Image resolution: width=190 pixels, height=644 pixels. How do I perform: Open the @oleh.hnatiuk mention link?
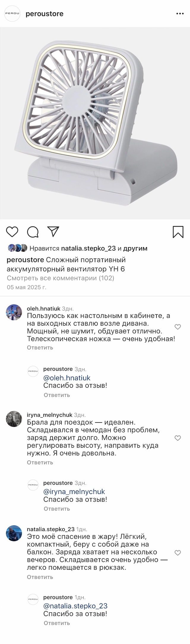tap(67, 378)
